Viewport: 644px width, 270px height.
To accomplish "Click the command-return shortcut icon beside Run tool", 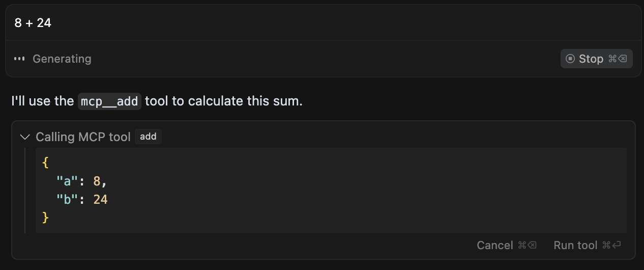I will [611, 245].
